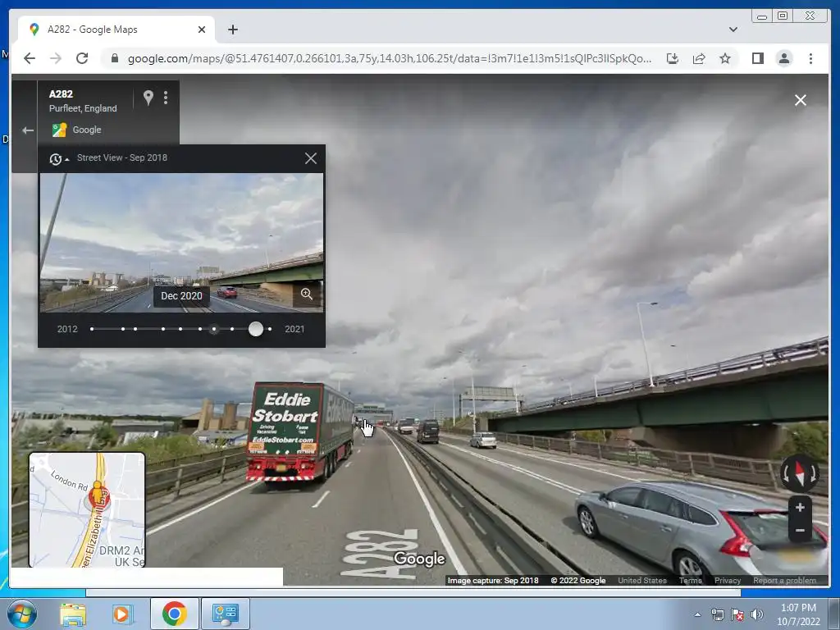
Task: Click the volume speaker tray icon
Action: click(757, 614)
